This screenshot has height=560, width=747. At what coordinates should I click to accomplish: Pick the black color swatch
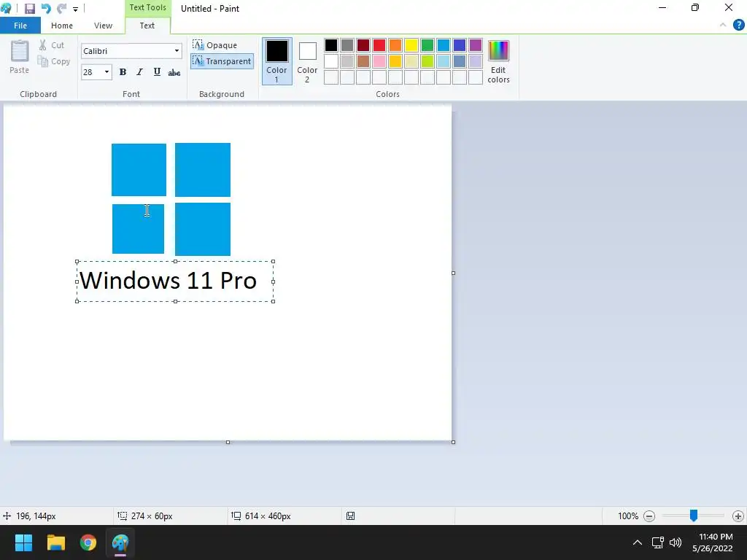[331, 45]
